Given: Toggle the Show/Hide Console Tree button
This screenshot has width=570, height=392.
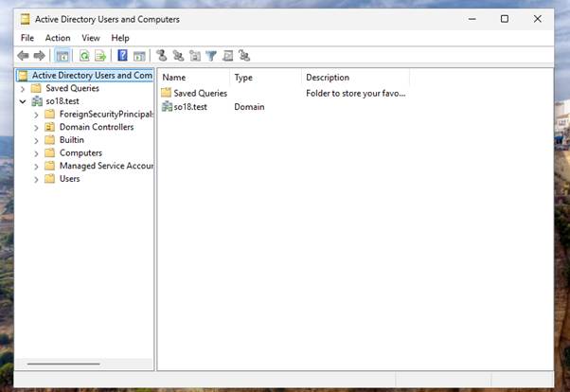Looking at the screenshot, I should pyautogui.click(x=62, y=56).
